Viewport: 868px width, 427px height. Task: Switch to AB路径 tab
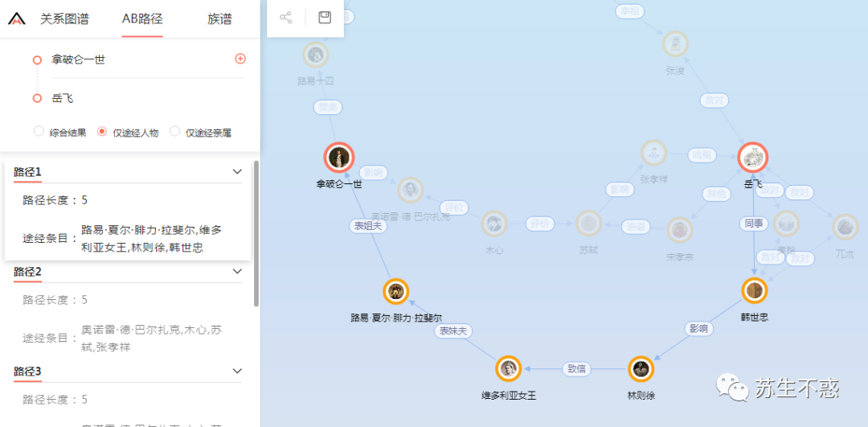point(142,18)
